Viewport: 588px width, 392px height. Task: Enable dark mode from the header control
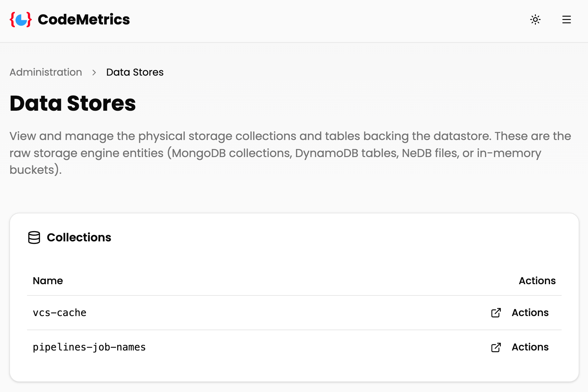535,20
